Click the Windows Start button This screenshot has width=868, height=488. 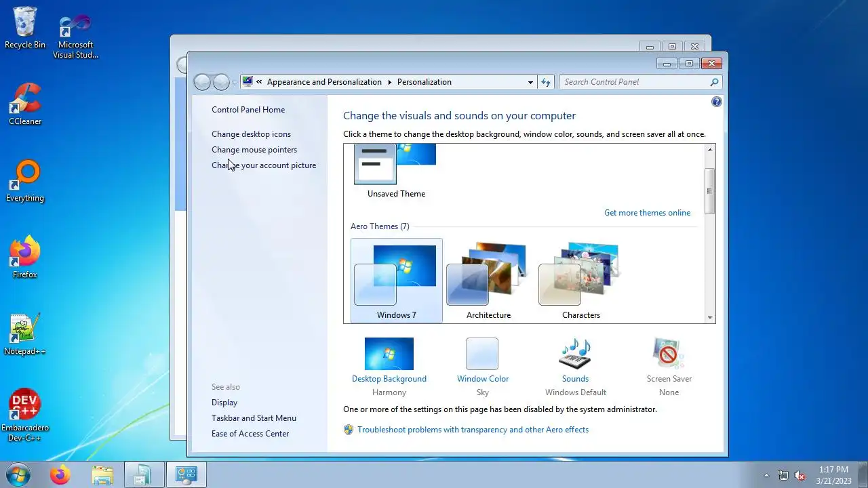18,474
